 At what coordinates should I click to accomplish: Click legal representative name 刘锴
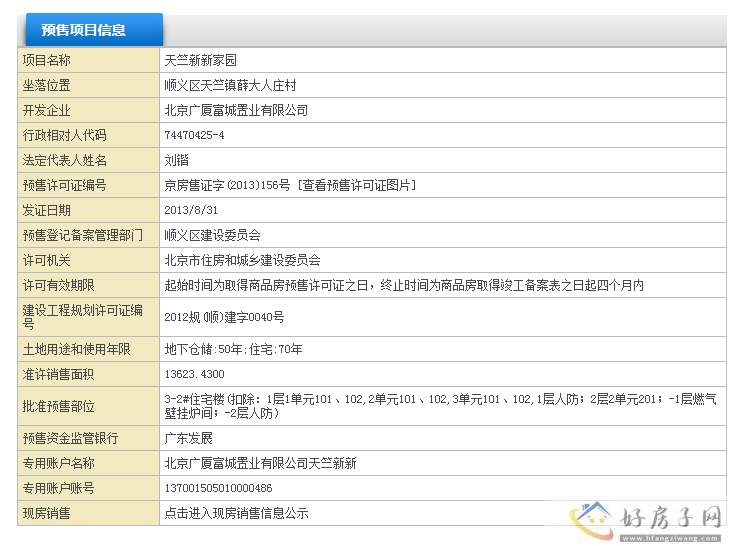176,160
